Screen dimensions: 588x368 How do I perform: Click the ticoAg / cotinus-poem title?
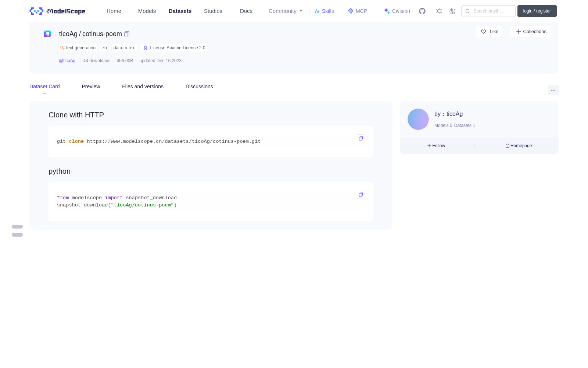pos(90,34)
